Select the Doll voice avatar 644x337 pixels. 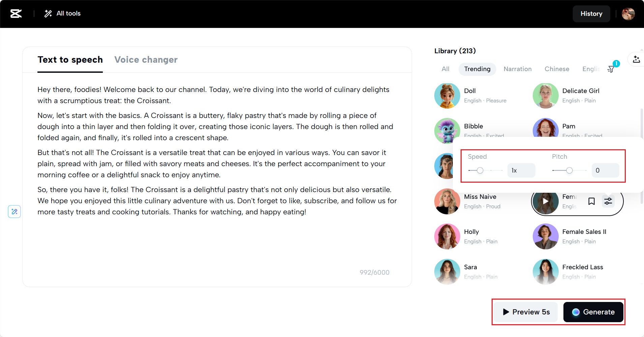pos(447,96)
